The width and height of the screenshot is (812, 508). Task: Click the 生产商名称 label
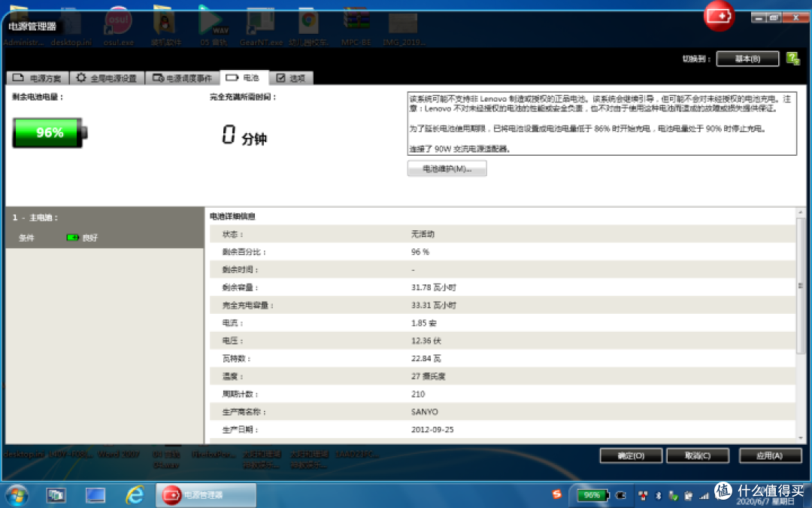[244, 412]
